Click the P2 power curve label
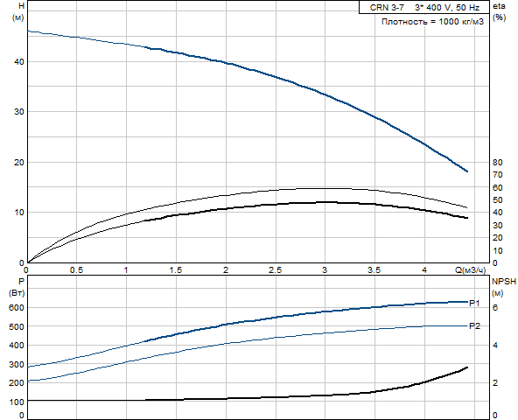The width and height of the screenshot is (518, 420). [x=475, y=326]
